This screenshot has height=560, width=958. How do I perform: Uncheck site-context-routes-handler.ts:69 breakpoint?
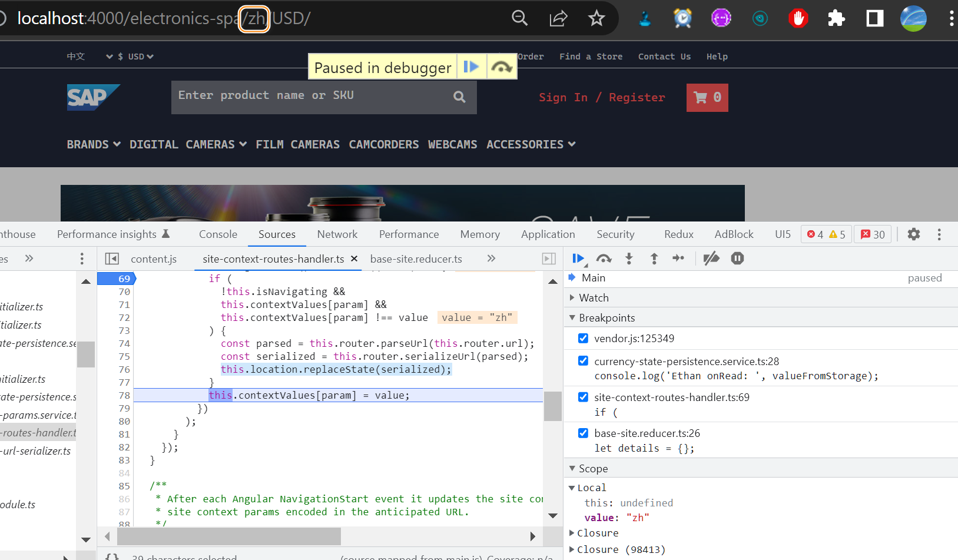tap(583, 397)
